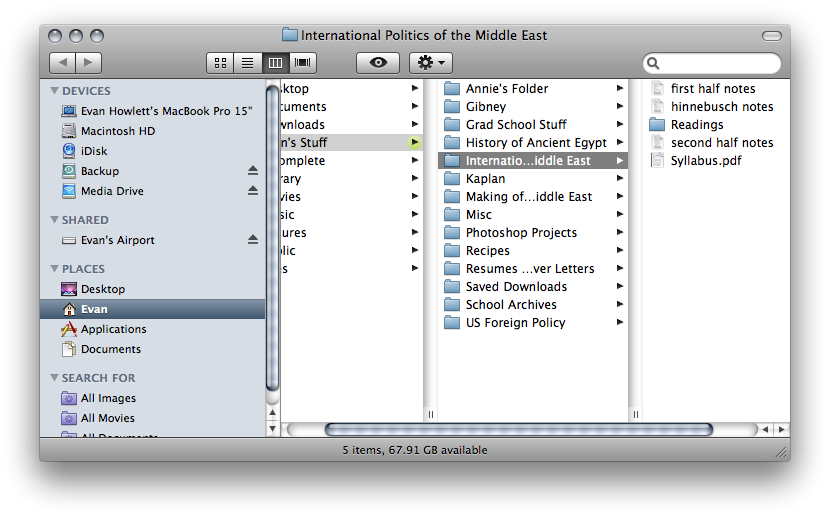Collapse the SEARCH FOR section
830x516 pixels.
[x=54, y=378]
